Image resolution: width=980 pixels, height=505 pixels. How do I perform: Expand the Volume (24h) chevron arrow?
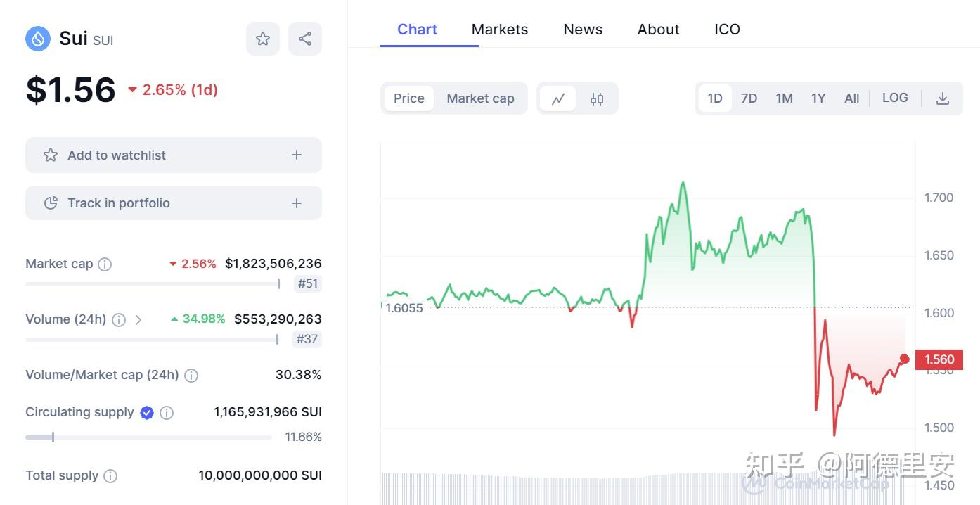tap(138, 320)
